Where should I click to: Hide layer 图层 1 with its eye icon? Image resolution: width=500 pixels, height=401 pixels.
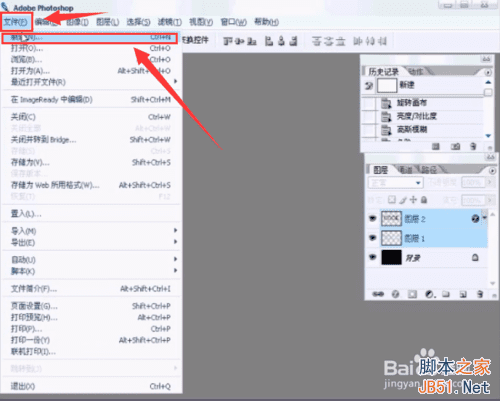[373, 238]
